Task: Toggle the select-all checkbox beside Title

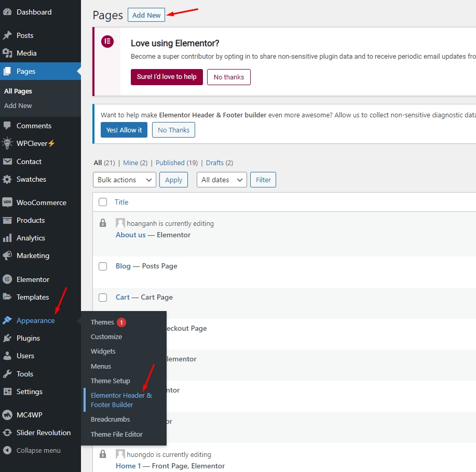Action: (x=103, y=202)
